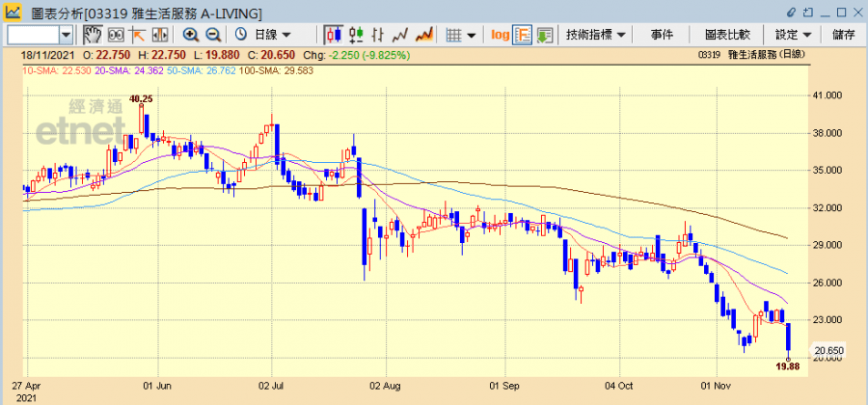Click in the stock code input field
This screenshot has height=405, width=868.
pyautogui.click(x=35, y=35)
